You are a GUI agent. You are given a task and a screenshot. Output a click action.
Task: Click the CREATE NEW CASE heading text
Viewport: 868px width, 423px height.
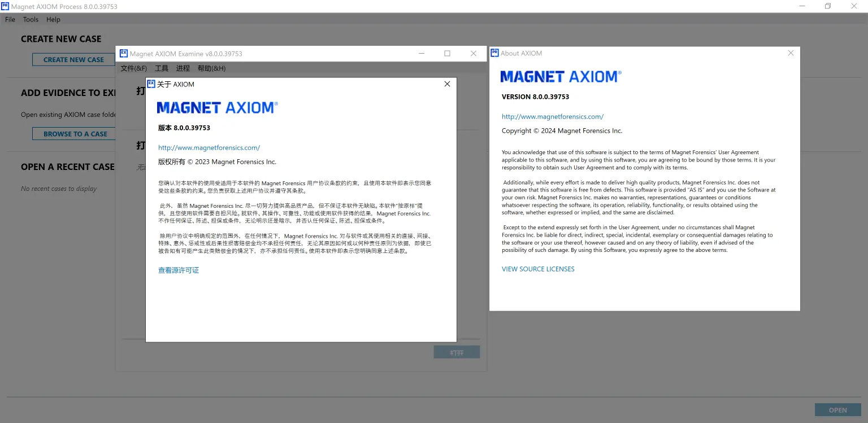point(61,39)
